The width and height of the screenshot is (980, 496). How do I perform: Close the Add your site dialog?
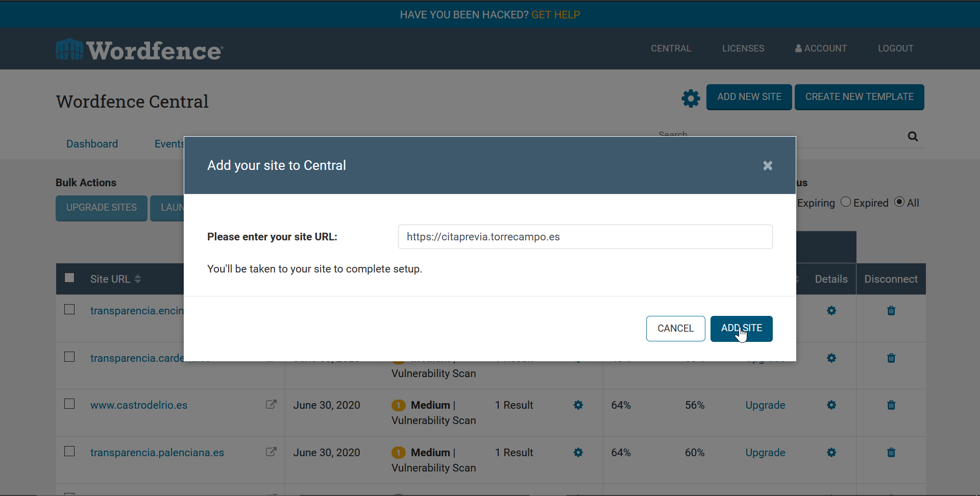coord(767,166)
